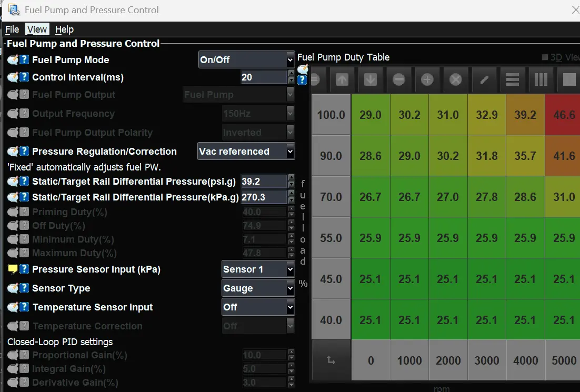Open help icon for Control Interval(ms)
The width and height of the screenshot is (580, 392).
point(24,77)
